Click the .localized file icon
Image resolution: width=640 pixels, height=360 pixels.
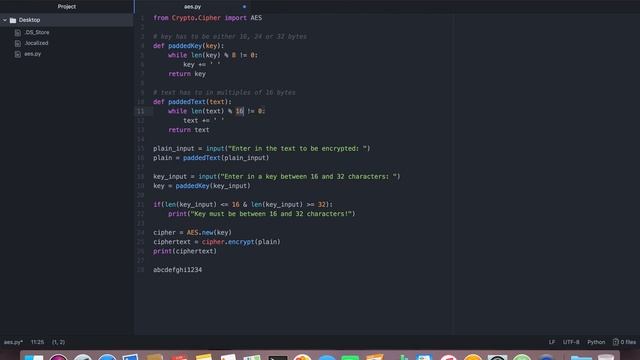point(18,43)
